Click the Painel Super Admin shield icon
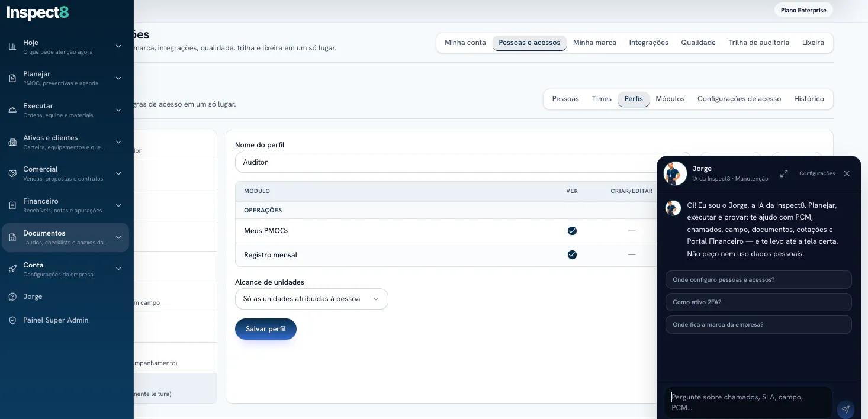Image resolution: width=868 pixels, height=419 pixels. 12,320
